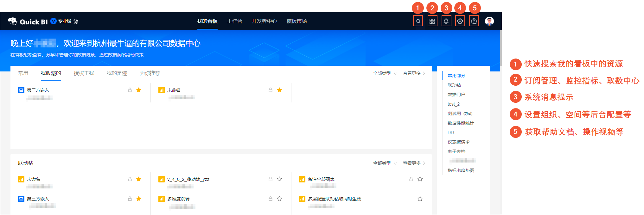Click the Quick BI logo
This screenshot has height=215, width=644.
click(28, 21)
